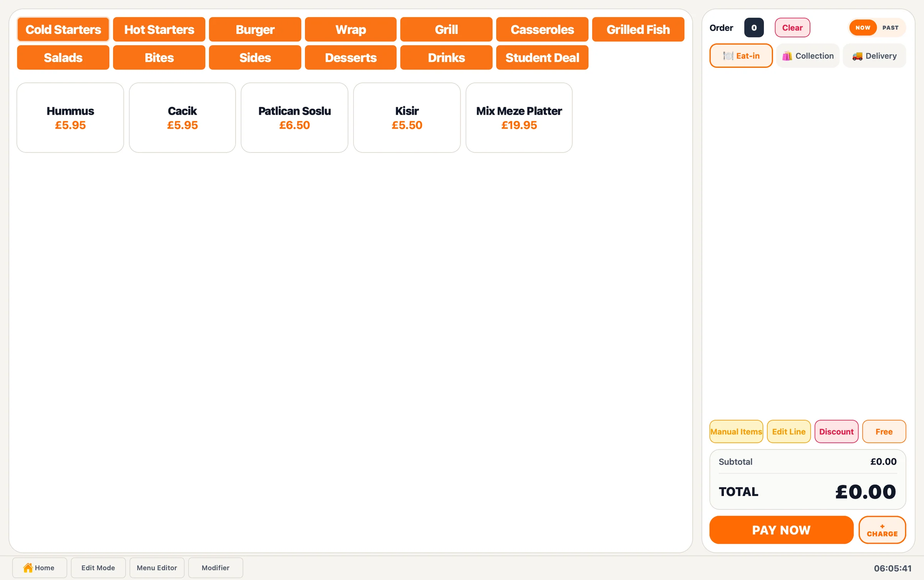Apply a Discount to the order
The width and height of the screenshot is (924, 580).
tap(836, 431)
